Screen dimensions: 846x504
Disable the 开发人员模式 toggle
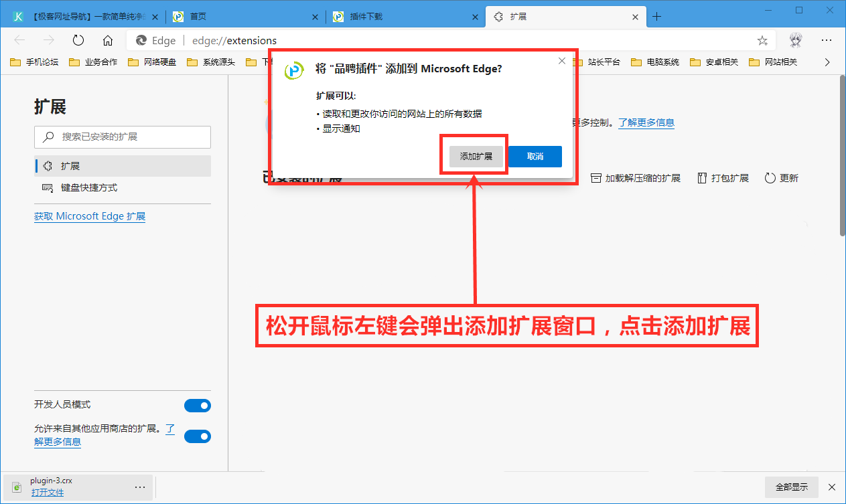[x=198, y=405]
